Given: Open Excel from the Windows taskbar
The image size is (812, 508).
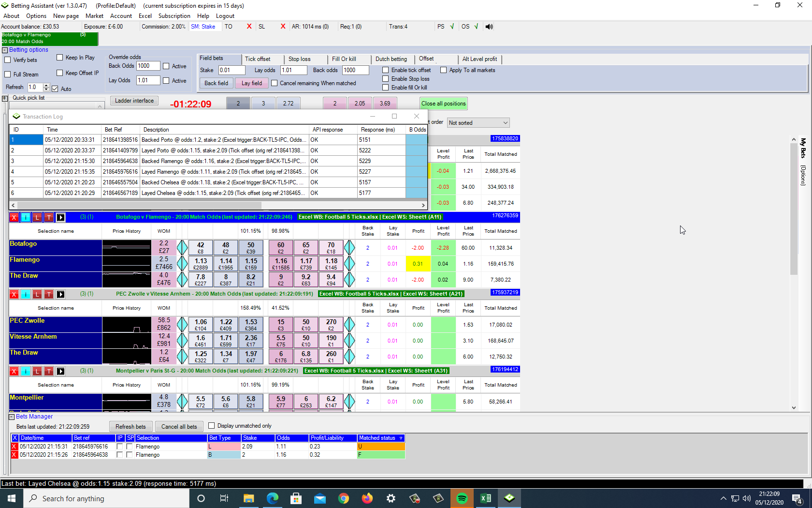Looking at the screenshot, I should [x=486, y=498].
